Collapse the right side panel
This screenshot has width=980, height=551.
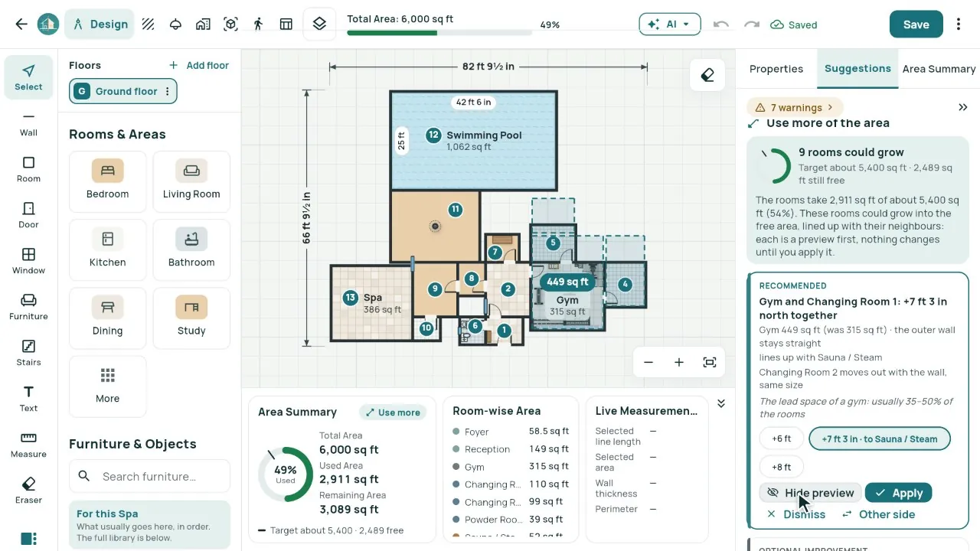point(963,108)
